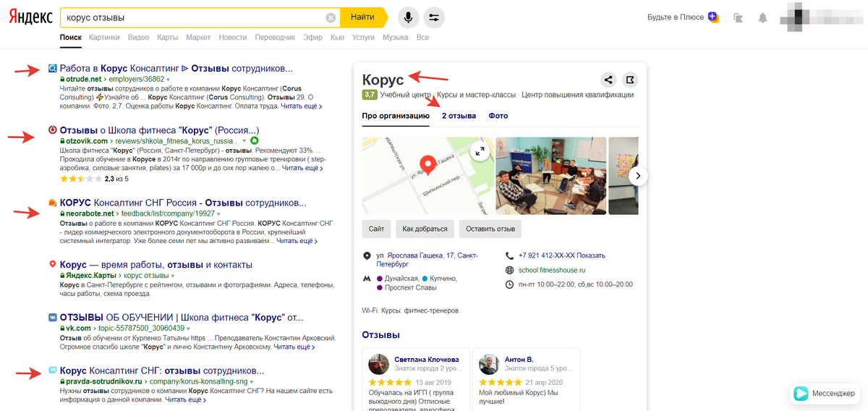Click otzovik.com result favicon
The height and width of the screenshot is (411, 868).
point(52,130)
